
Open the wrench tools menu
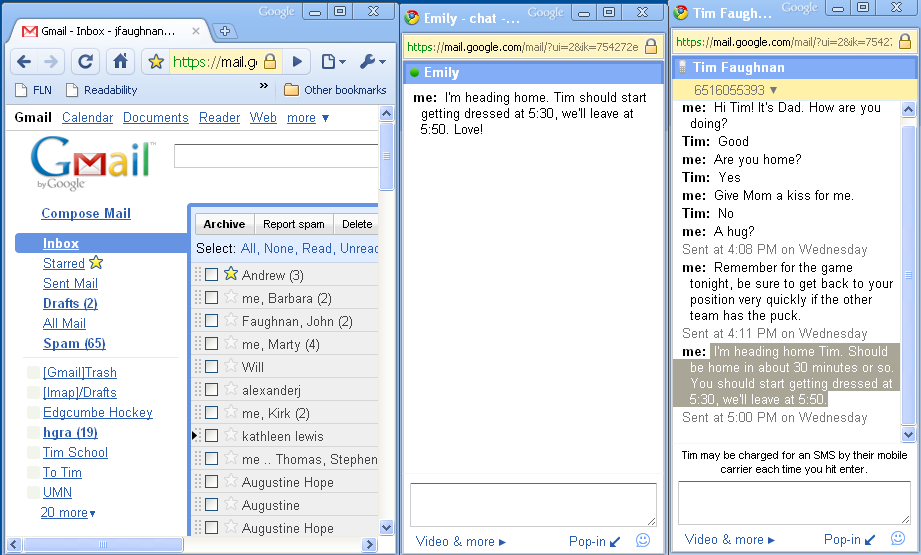point(372,62)
